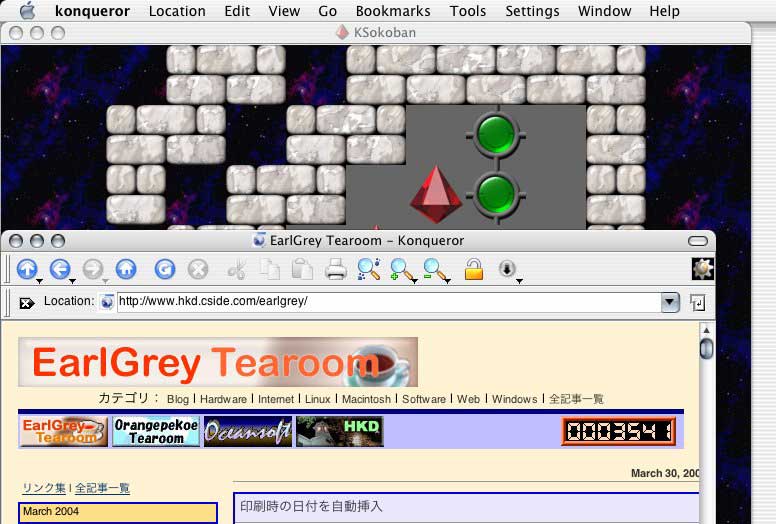This screenshot has width=776, height=524.
Task: Open the Back button history dropdown arrow
Action: tap(72, 282)
